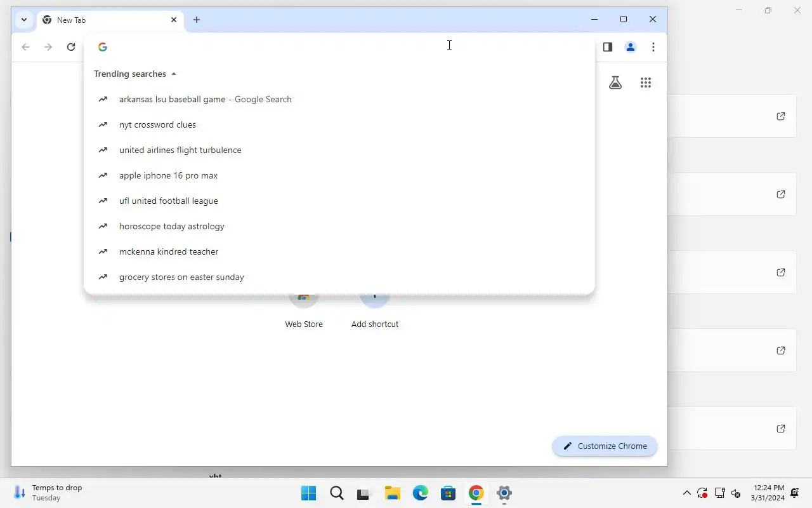Click the browser back arrow
The width and height of the screenshot is (812, 508).
coord(25,47)
